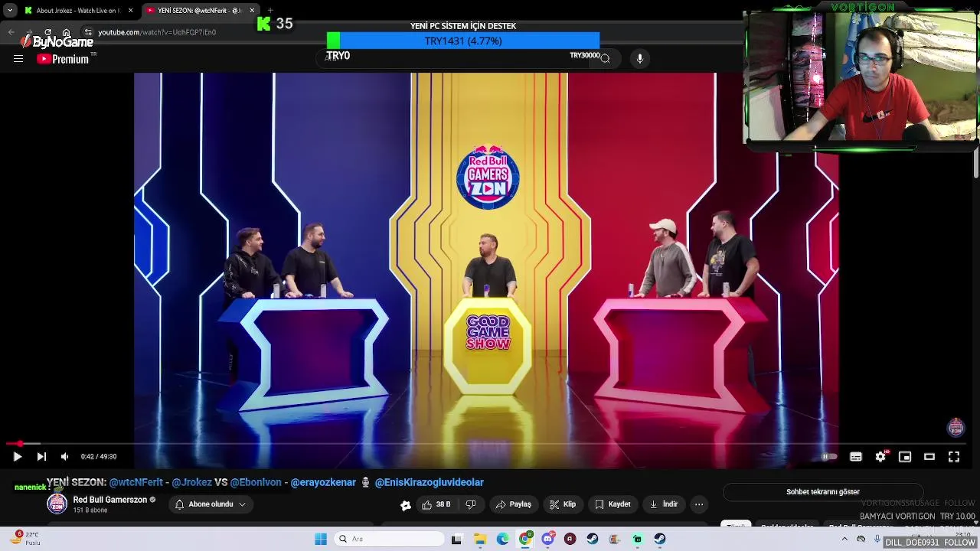This screenshot has height=551, width=980.
Task: Open first Steam icon on taskbar
Action: coord(593,539)
